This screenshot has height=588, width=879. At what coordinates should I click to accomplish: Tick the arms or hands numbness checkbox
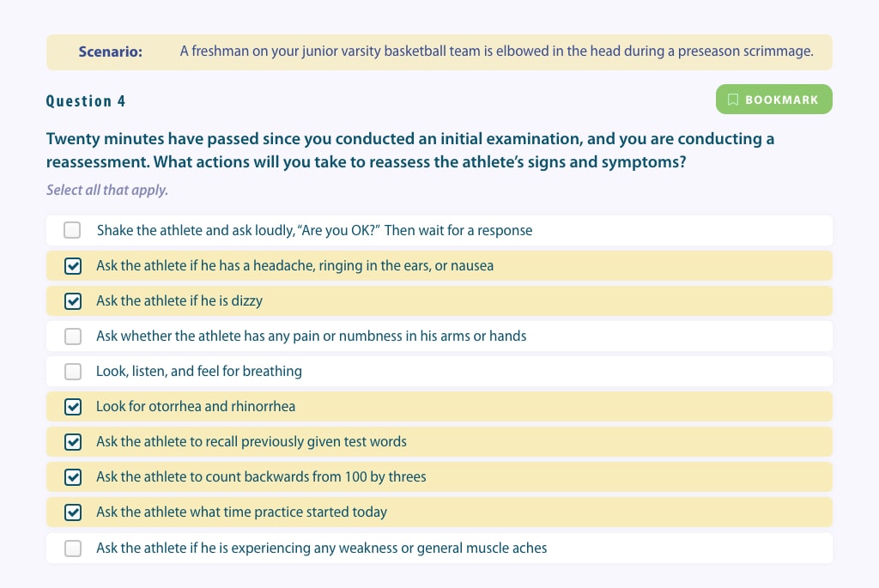coord(73,336)
